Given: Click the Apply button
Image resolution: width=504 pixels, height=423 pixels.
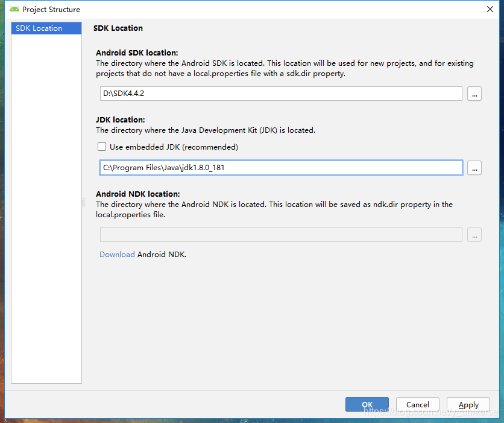Looking at the screenshot, I should 468,404.
